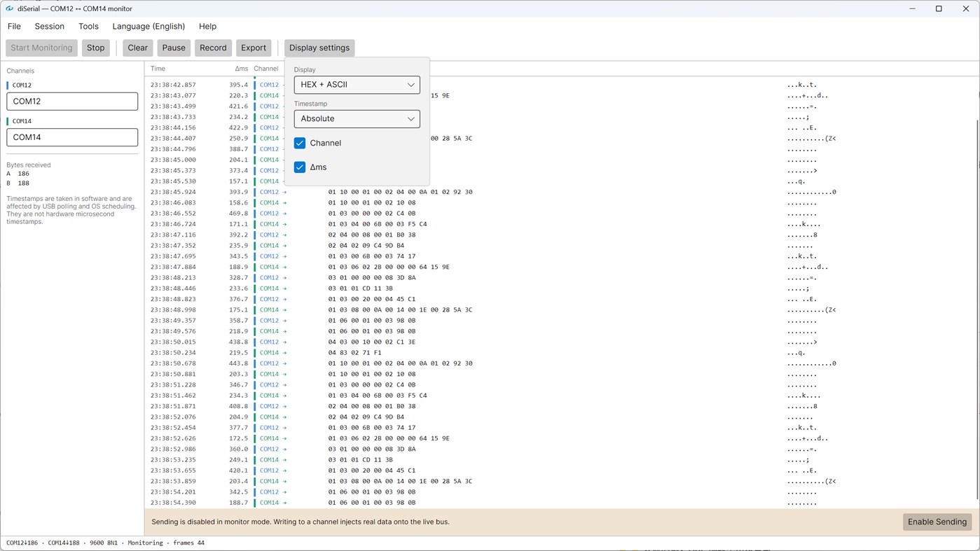Click the Time column header
This screenshot has height=551, width=980.
click(x=158, y=69)
